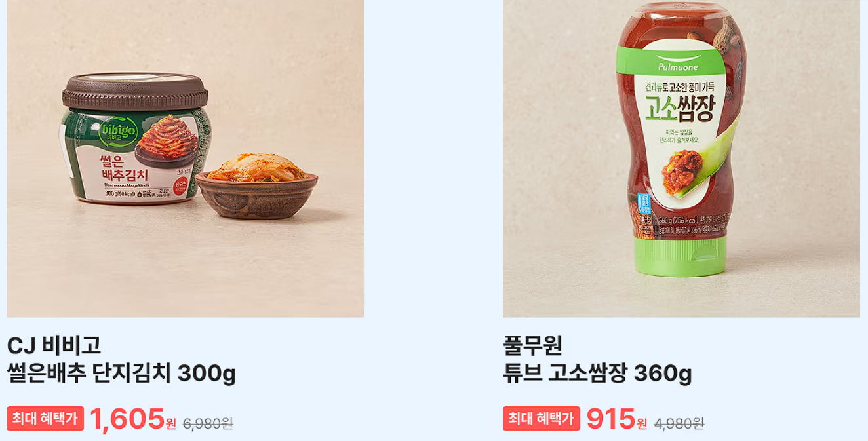The image size is (868, 441).
Task: Click the 최대 혜택가 badge for the kimchi
Action: click(45, 419)
